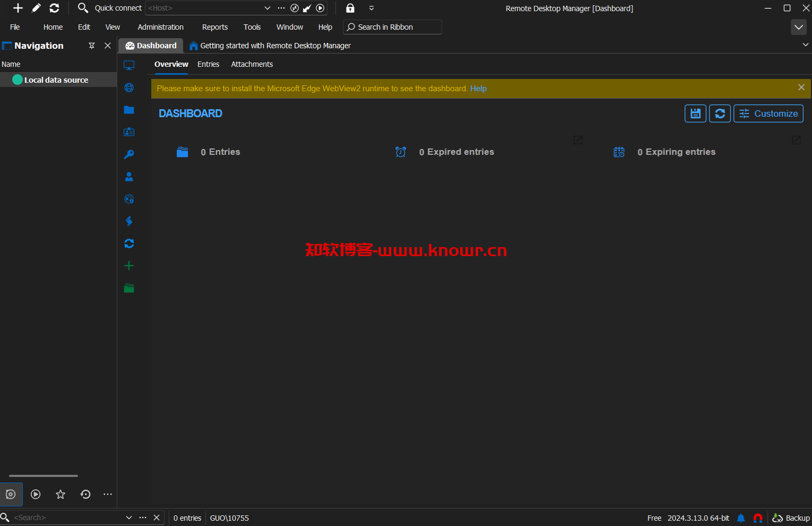Click the Backup status bar button

click(x=791, y=518)
